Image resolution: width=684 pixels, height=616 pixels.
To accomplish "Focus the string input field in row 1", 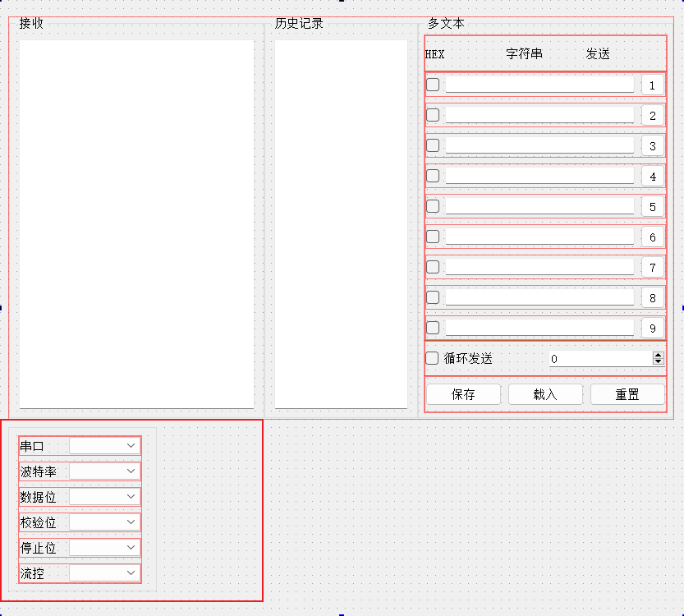I will [x=539, y=85].
